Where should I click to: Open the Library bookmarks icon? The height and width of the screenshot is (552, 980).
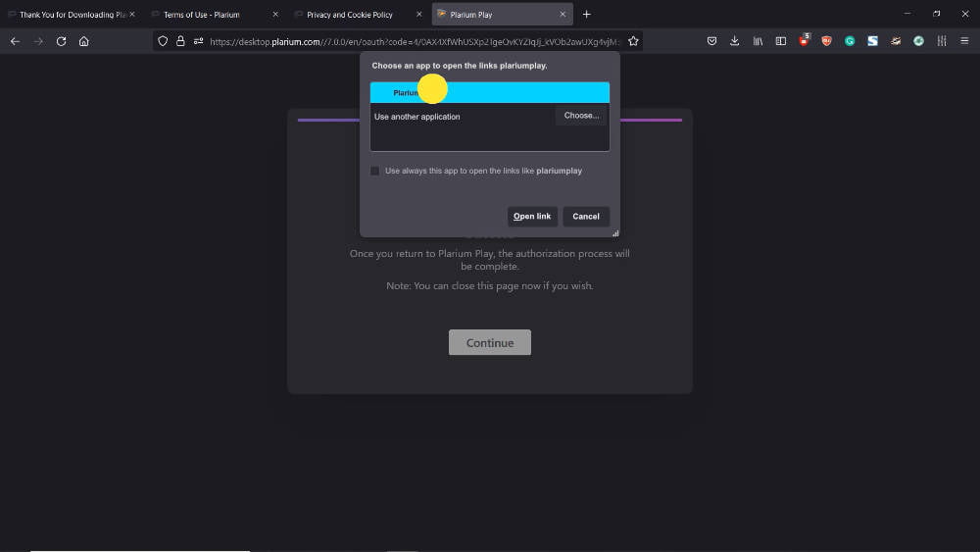(x=758, y=41)
